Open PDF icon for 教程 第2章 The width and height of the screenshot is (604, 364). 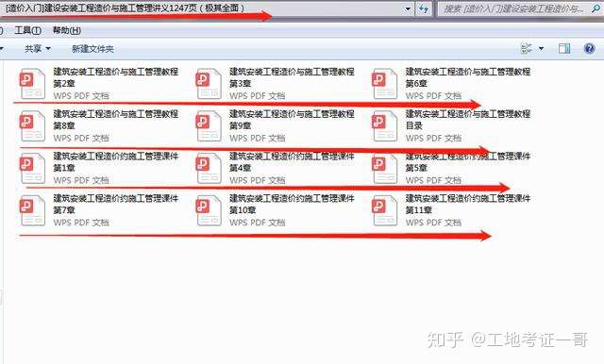pyautogui.click(x=32, y=84)
